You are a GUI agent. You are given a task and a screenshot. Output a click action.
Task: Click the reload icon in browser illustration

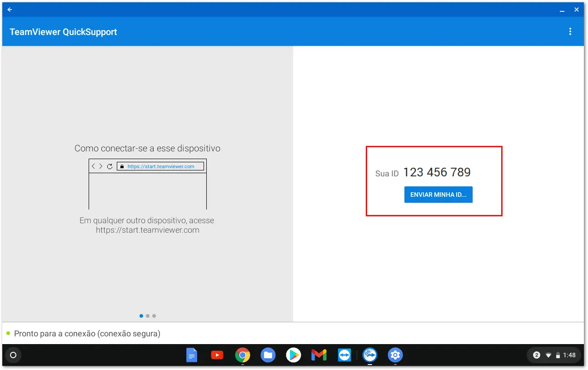[x=110, y=166]
